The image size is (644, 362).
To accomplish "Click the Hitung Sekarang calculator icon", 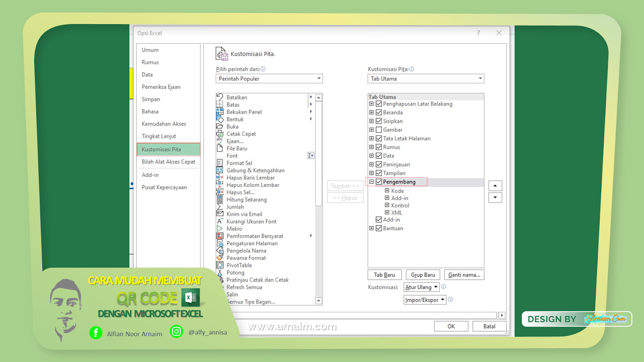I will coord(220,200).
